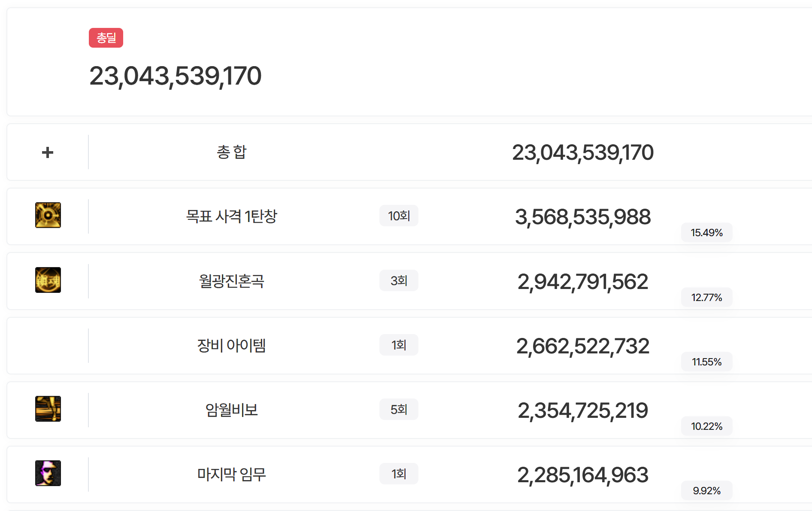Open the 마지막 임무 skill name

tap(231, 474)
